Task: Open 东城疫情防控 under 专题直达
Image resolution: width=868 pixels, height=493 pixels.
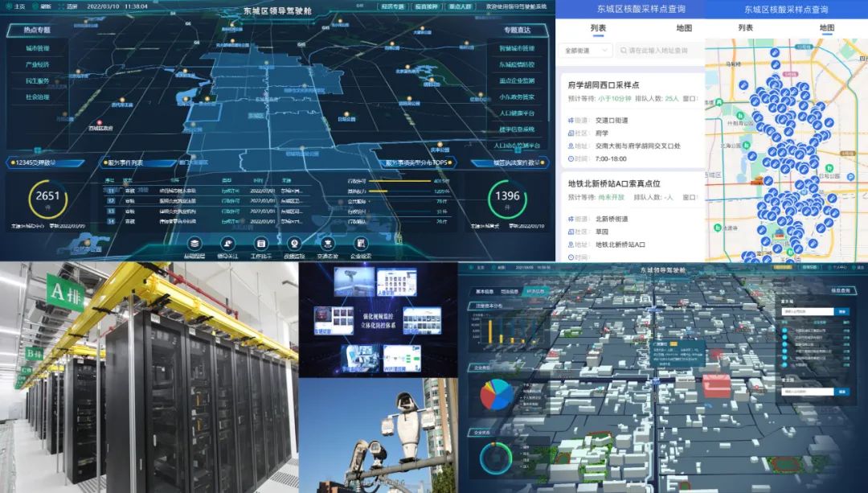Action: pos(517,64)
